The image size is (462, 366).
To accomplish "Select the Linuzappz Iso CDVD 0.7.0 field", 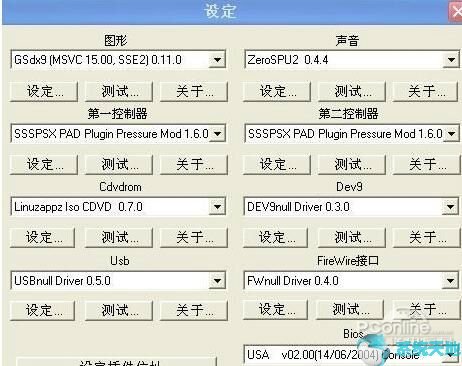I will tap(118, 207).
